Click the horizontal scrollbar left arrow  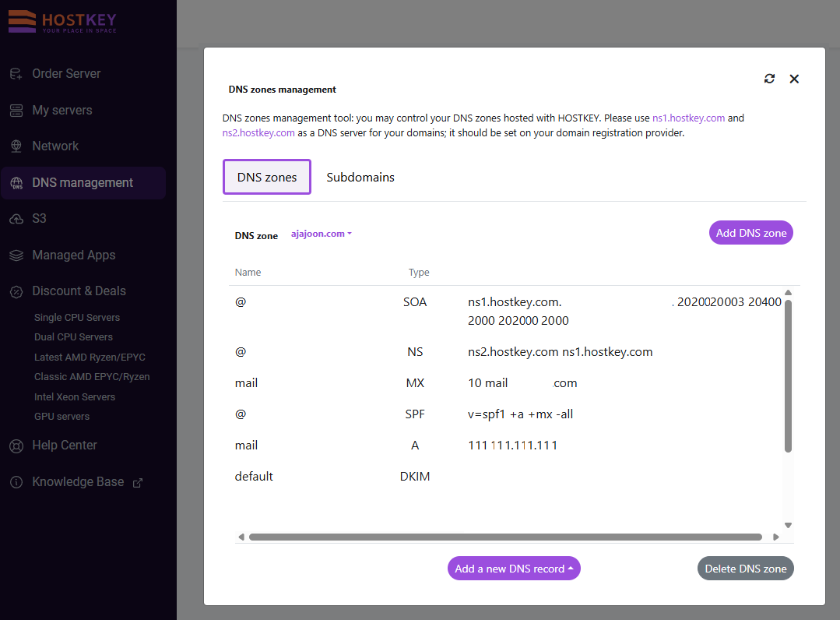point(241,537)
